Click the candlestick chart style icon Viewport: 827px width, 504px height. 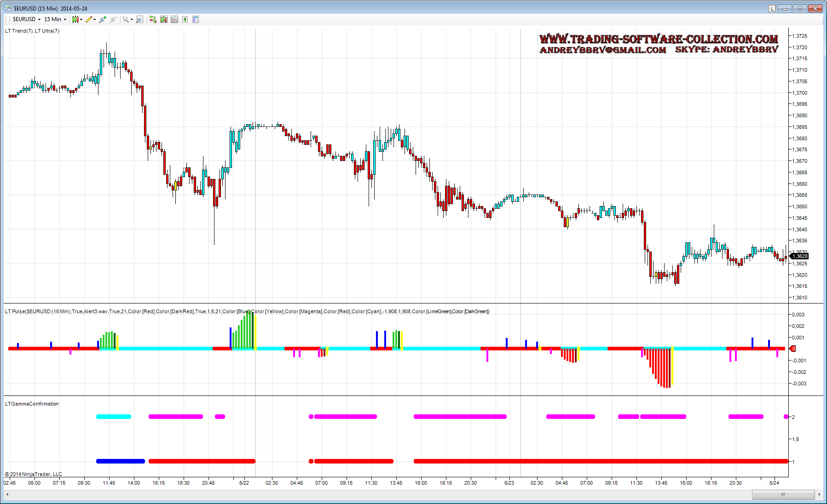coord(75,19)
